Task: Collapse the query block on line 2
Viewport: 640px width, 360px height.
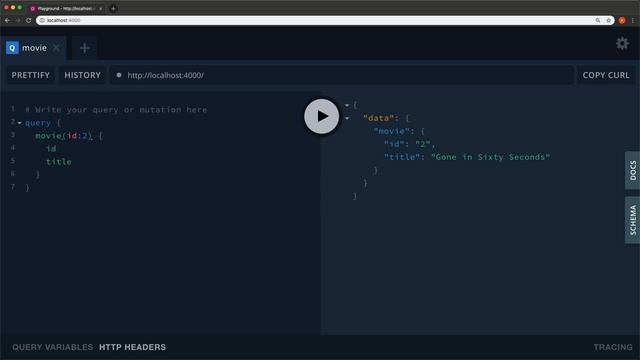Action: (x=19, y=123)
